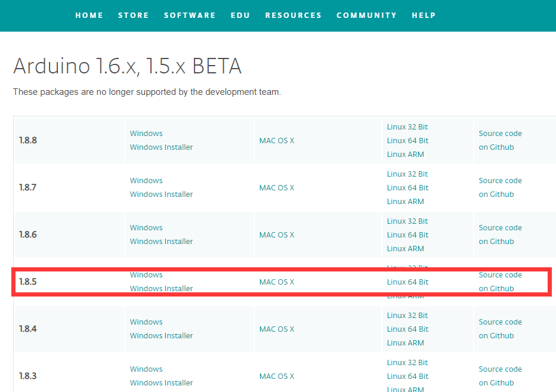Open the HOME navigation item
Image resolution: width=556 pixels, height=392 pixels.
(89, 16)
